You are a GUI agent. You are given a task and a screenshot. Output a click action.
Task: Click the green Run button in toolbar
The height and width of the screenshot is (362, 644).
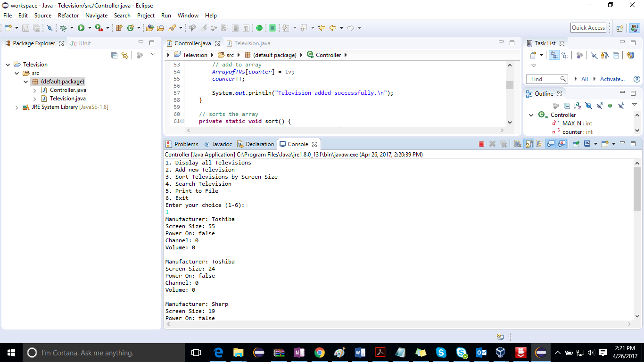(81, 28)
